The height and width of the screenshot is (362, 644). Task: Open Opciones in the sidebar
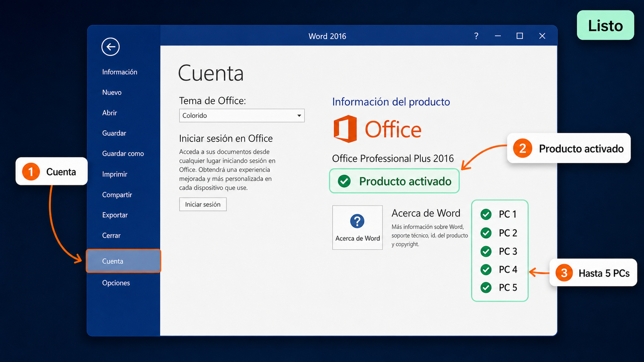116,283
